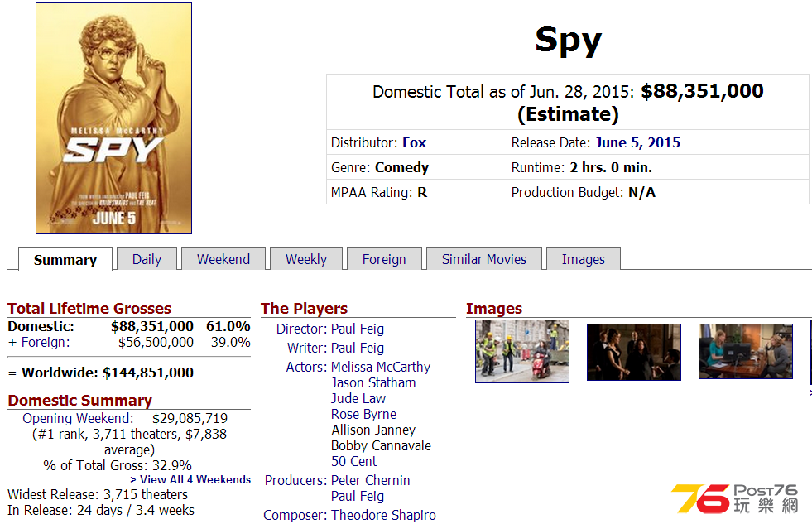Click the Widest Release 3,715 theaters text
This screenshot has height=524, width=812.
98,494
